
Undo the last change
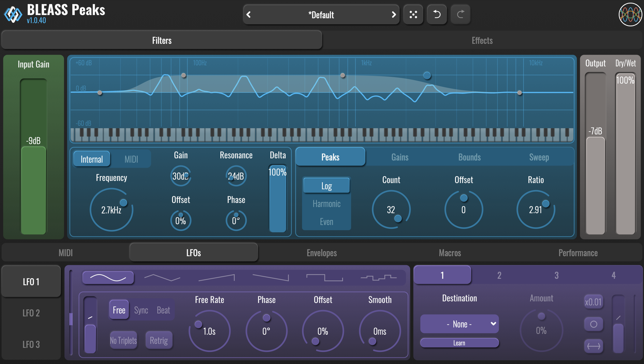tap(437, 15)
